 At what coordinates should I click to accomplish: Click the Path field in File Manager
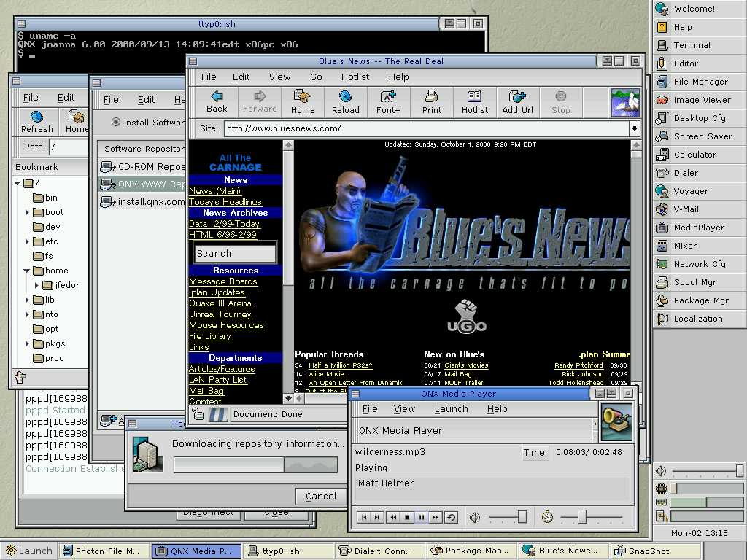pos(69,147)
